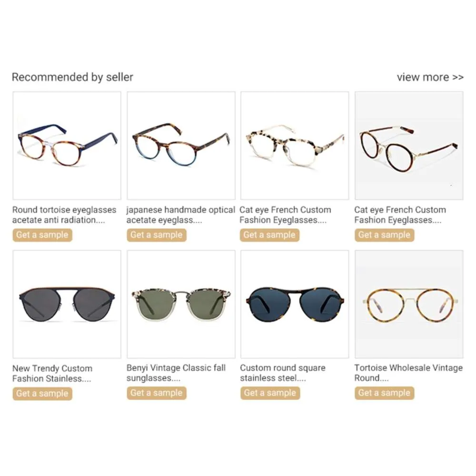Open the New Trendy Custom Fashion sunglasses image
Viewport: 476px width, 476px height.
pyautogui.click(x=67, y=304)
